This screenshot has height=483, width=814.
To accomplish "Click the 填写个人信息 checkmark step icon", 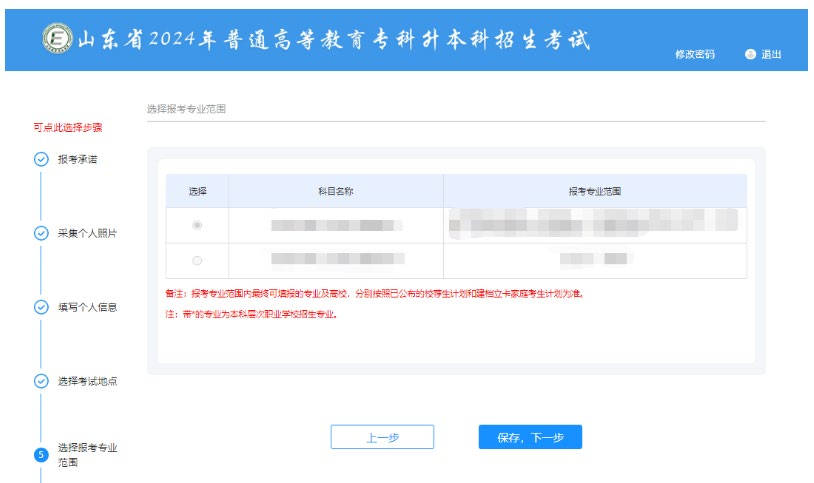I will [x=41, y=307].
